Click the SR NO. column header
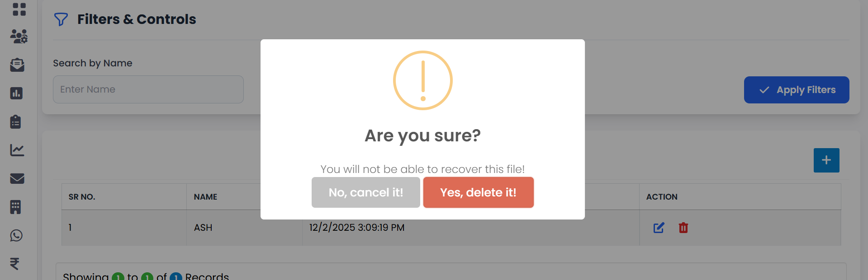868x280 pixels. pyautogui.click(x=82, y=197)
